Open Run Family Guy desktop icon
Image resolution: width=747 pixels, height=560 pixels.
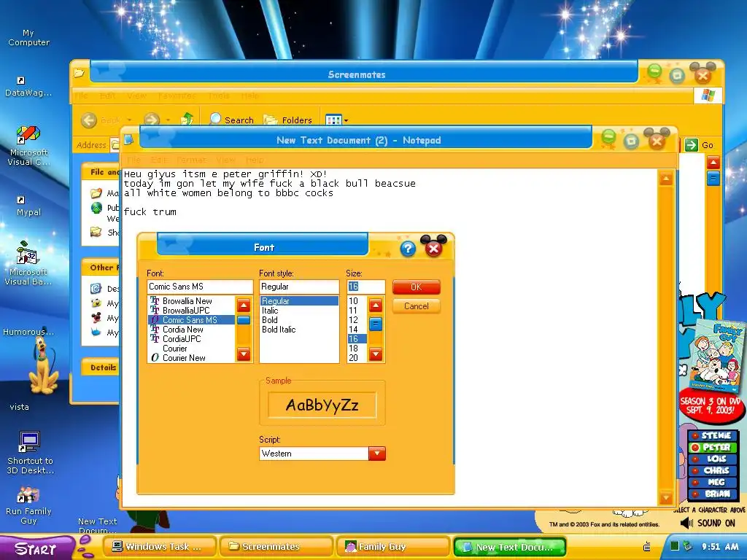pos(28,506)
